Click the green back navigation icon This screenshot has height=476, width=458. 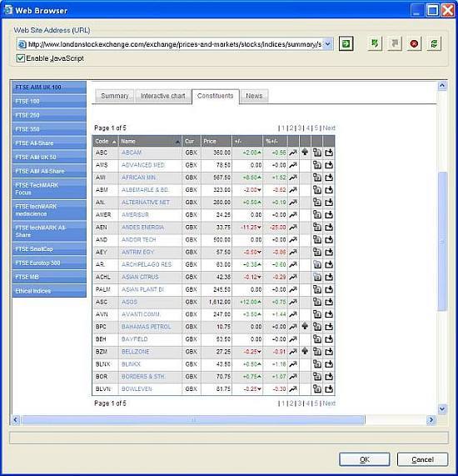tap(375, 44)
